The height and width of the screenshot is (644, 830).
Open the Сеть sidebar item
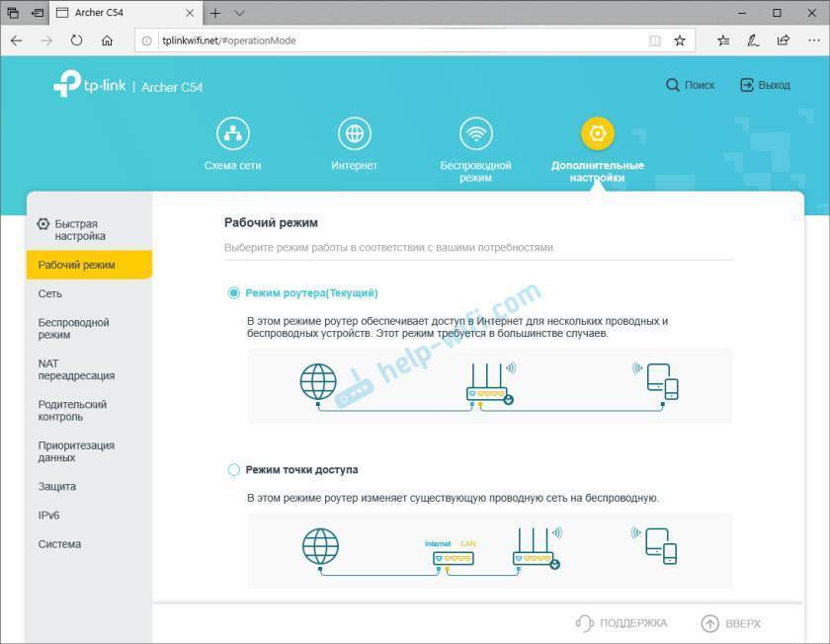coord(90,293)
